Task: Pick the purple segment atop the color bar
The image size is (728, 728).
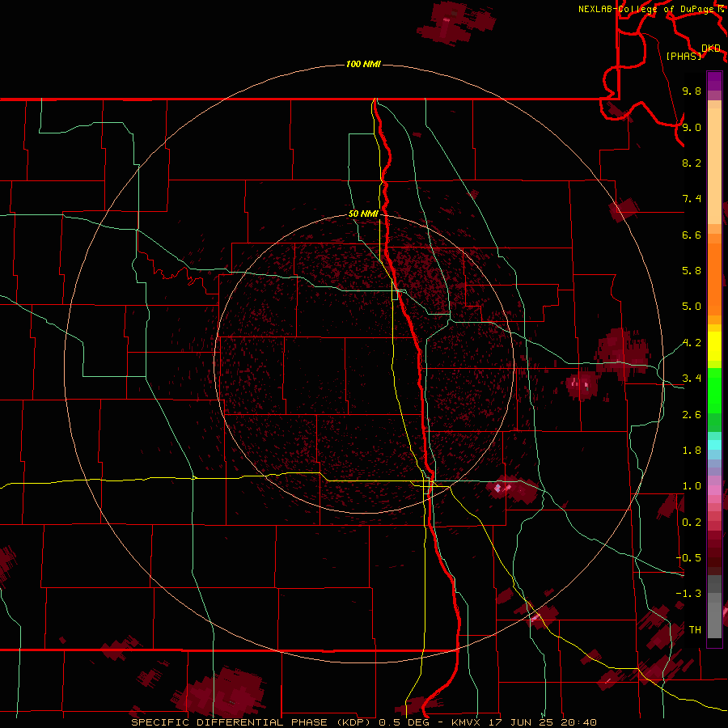Action: (714, 81)
